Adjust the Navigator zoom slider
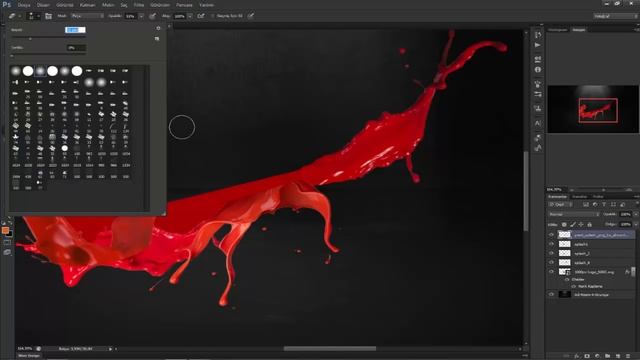This screenshot has width=640, height=360. [603, 190]
